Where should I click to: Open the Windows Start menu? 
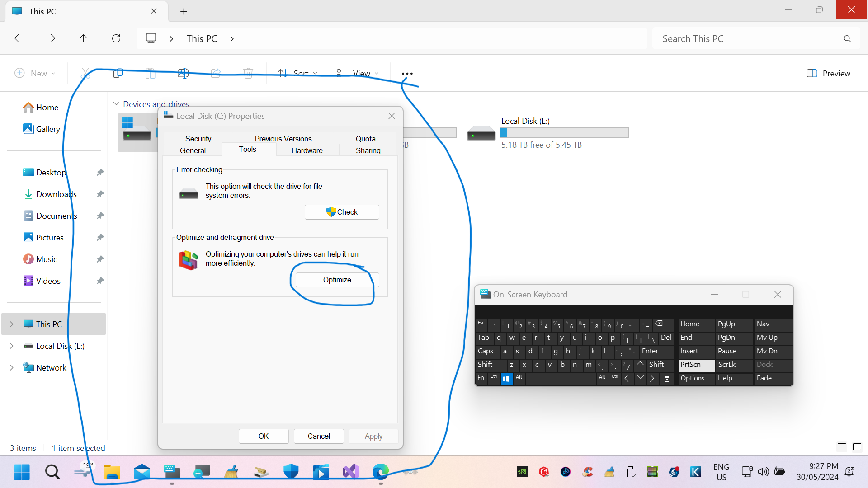(x=22, y=472)
